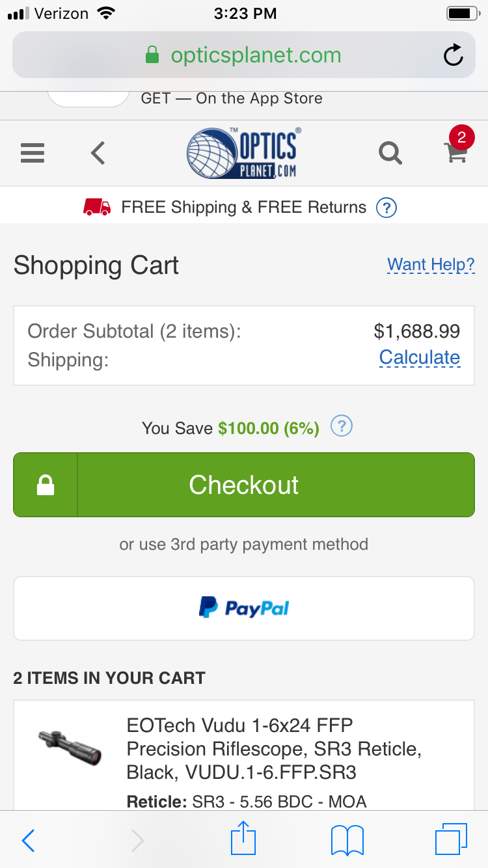Image resolution: width=488 pixels, height=868 pixels.
Task: Reload the page with refresh icon
Action: [453, 55]
